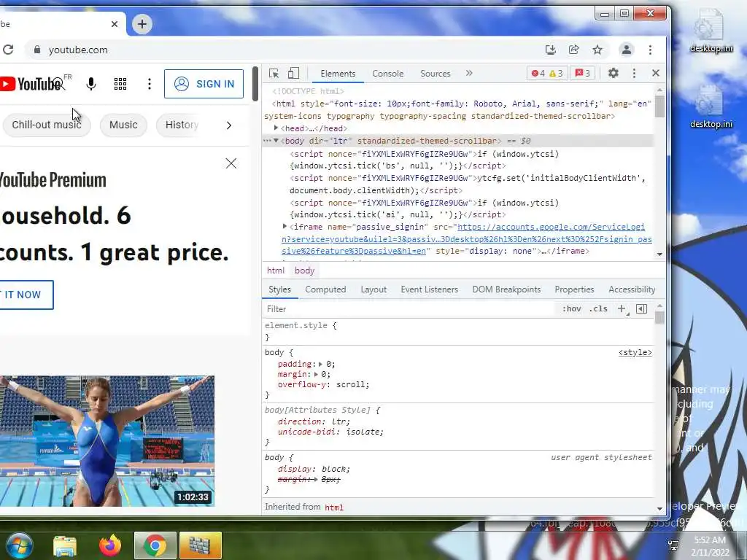The image size is (747, 560).
Task: Open the Windows Start menu
Action: tap(18, 545)
